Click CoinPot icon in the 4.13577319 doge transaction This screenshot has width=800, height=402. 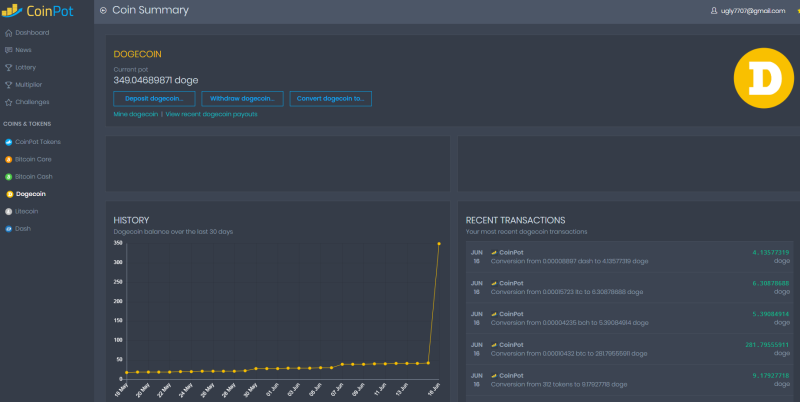click(494, 253)
